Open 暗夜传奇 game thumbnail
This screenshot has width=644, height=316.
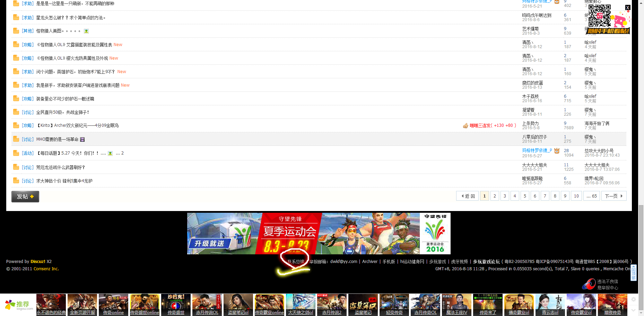point(612,305)
